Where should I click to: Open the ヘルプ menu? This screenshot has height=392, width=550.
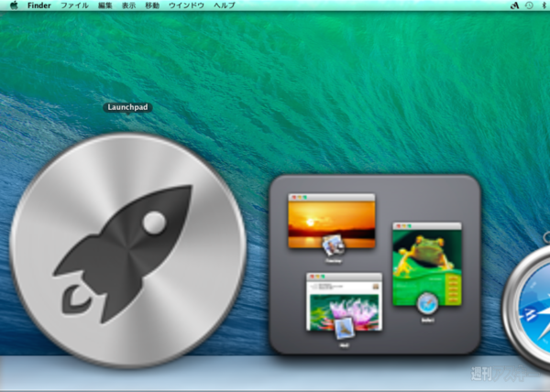(225, 5)
